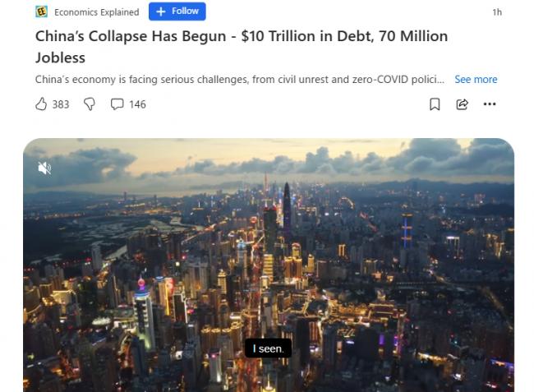Click the "I seen." video caption
The image size is (534, 392).
click(x=268, y=348)
